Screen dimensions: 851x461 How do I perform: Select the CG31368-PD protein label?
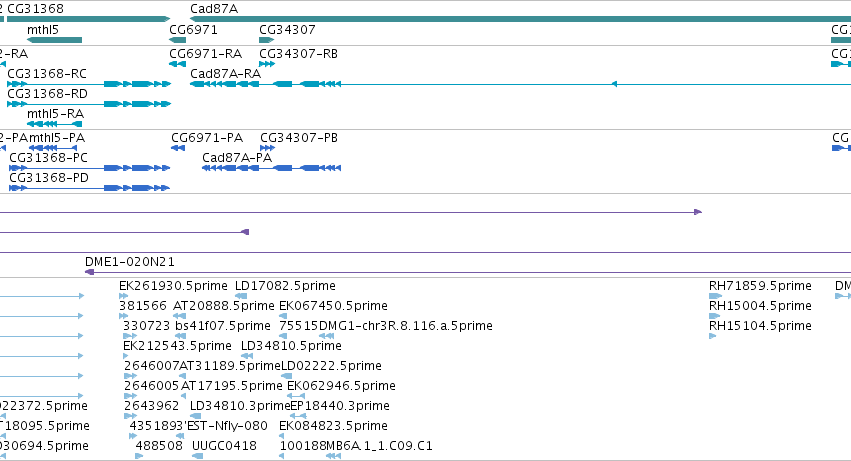pos(49,178)
